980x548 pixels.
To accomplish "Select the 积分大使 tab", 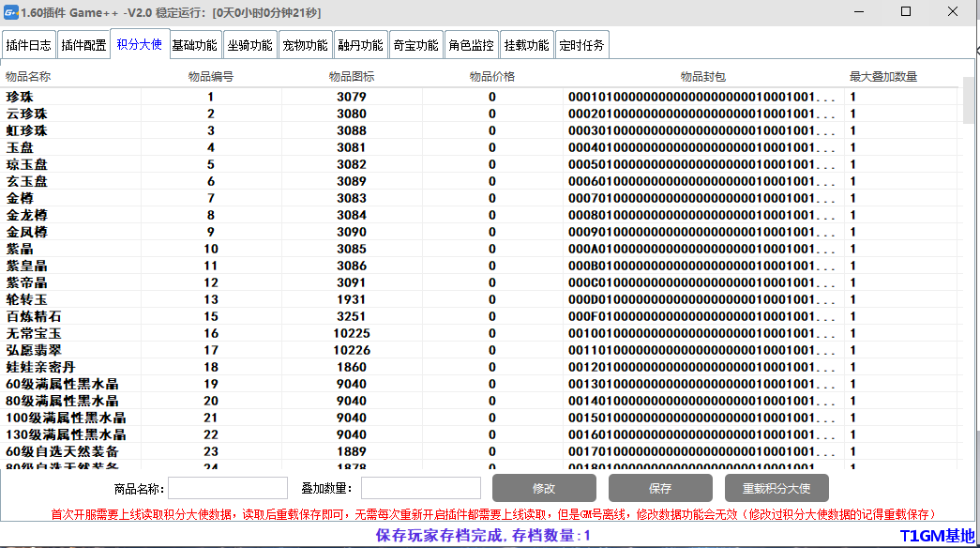I will pos(140,44).
